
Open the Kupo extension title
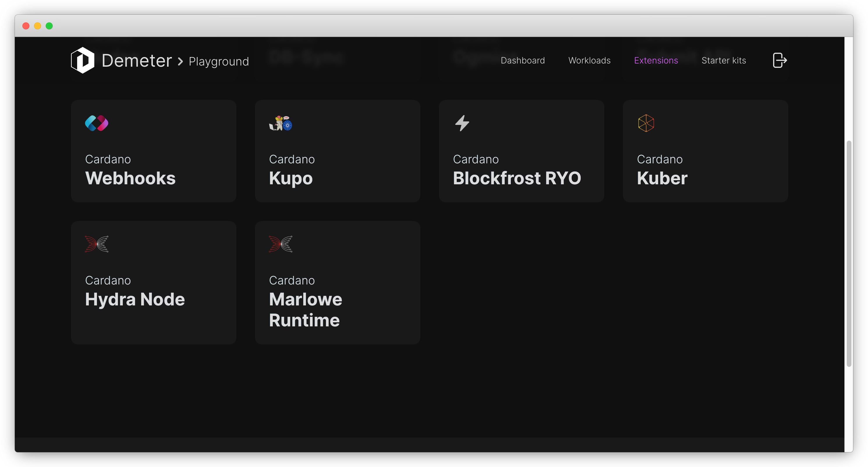click(291, 178)
